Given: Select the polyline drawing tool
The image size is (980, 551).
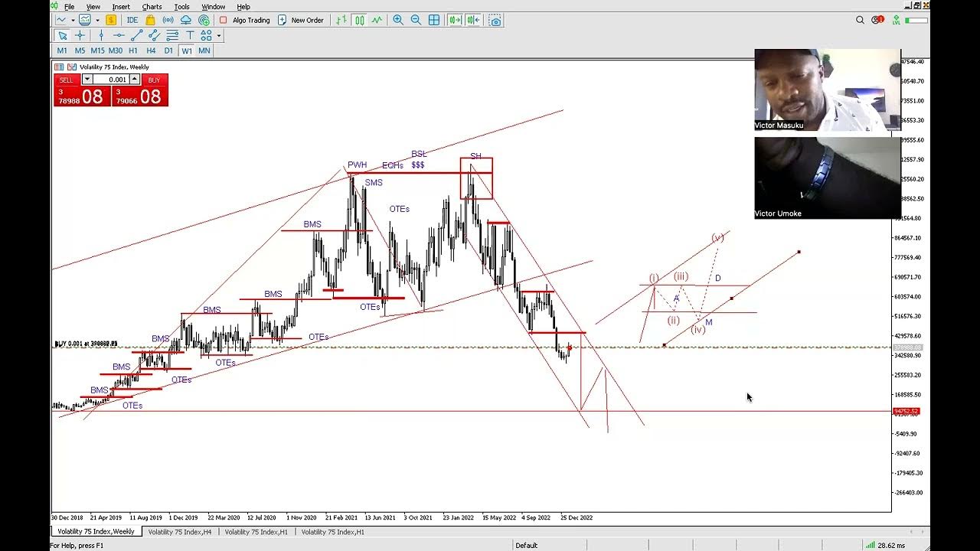Looking at the screenshot, I should (154, 35).
